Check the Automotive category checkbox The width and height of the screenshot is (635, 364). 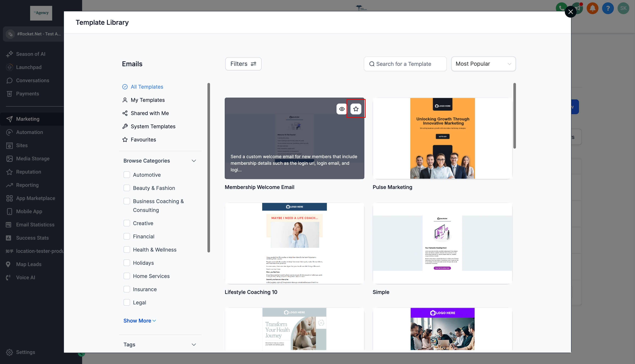click(x=127, y=175)
